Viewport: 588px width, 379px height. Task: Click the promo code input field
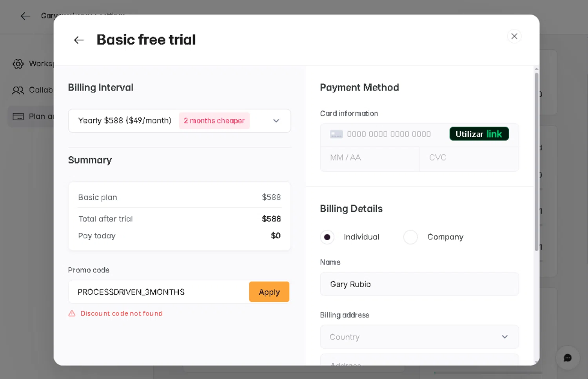159,292
